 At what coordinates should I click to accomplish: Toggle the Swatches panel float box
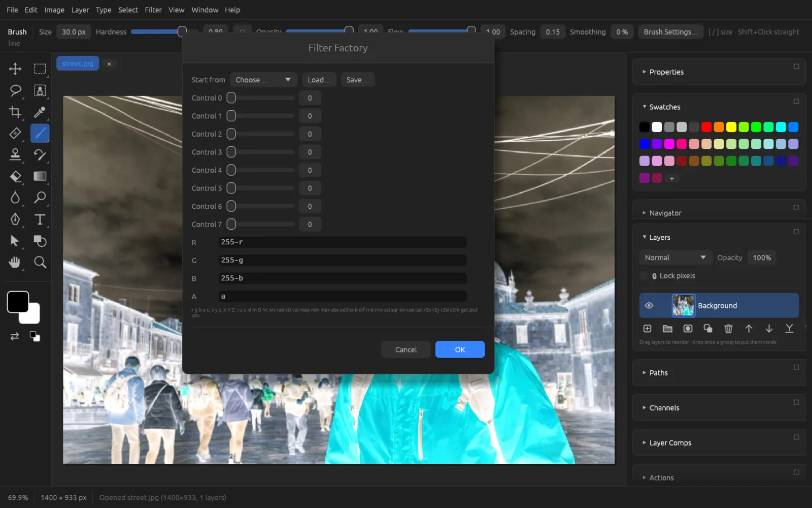796,102
